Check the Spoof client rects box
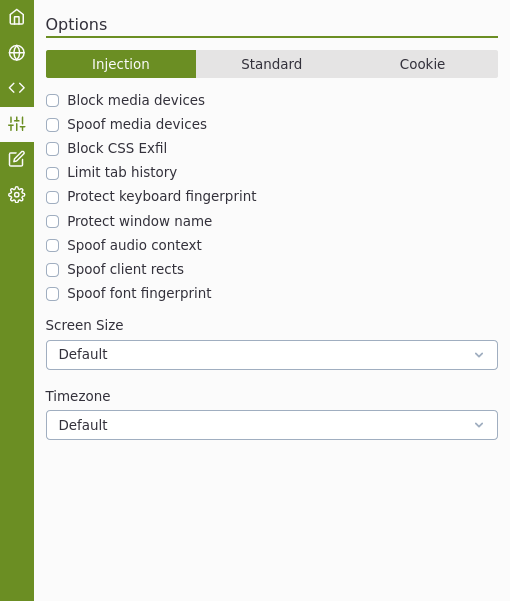The height and width of the screenshot is (601, 510). tap(52, 270)
